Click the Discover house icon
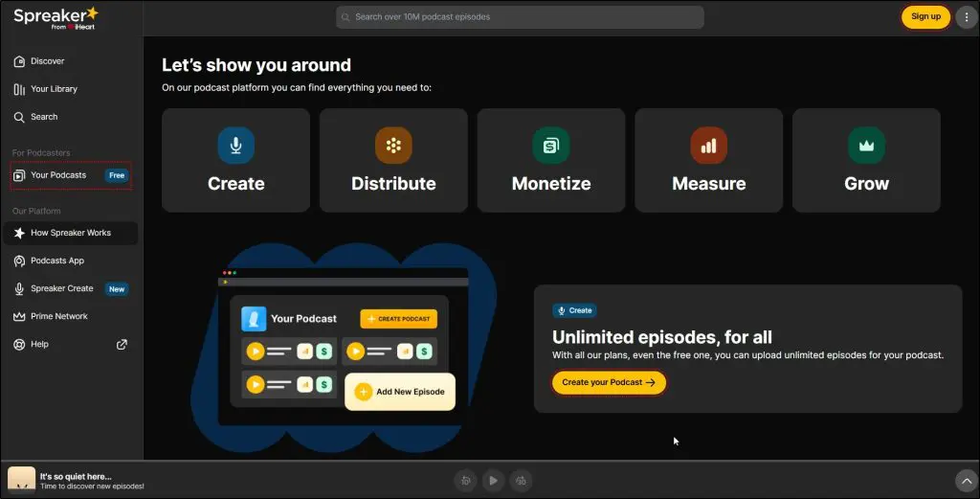Viewport: 980px width, 499px height. coord(19,61)
